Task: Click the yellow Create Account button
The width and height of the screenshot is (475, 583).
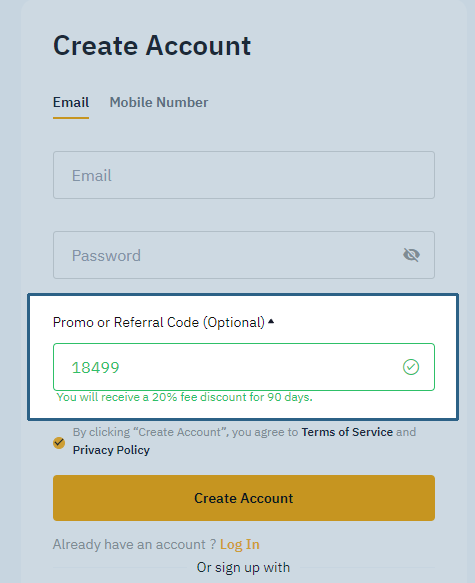Action: click(x=244, y=498)
